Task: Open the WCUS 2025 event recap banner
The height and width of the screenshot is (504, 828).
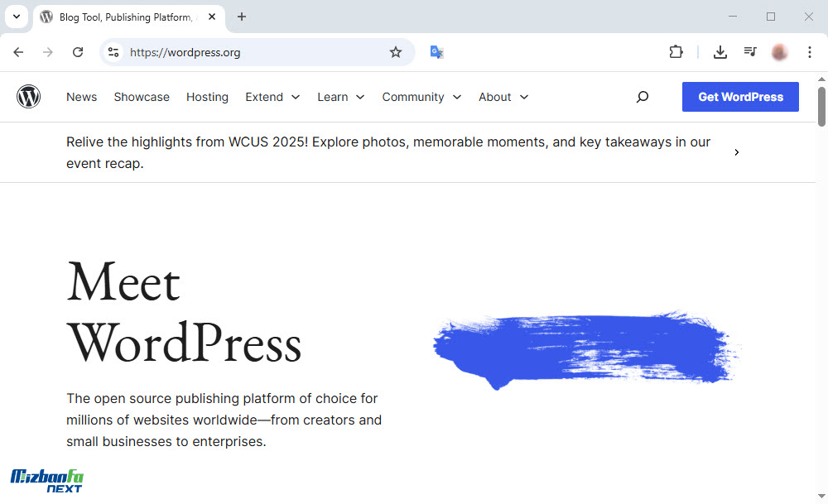Action: click(388, 152)
